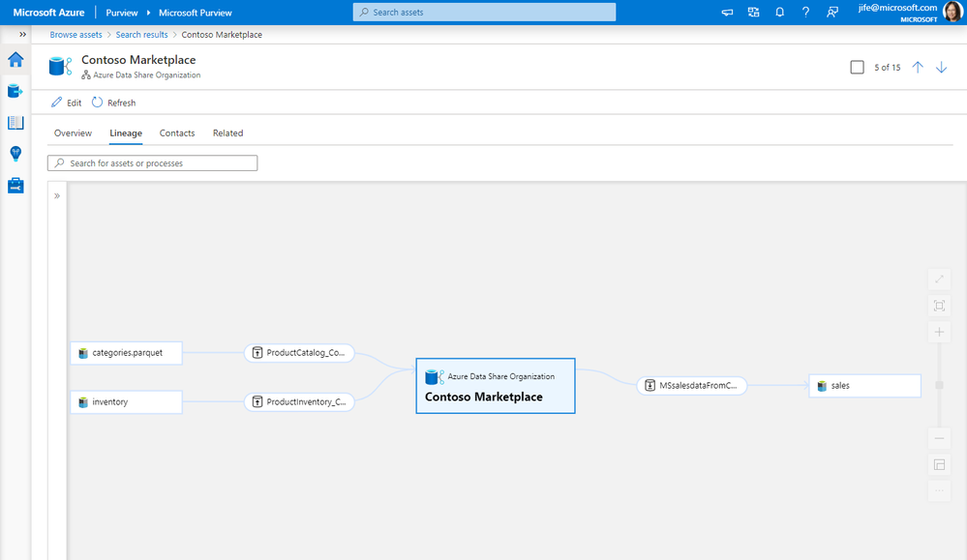
Task: Select the inventory lineage node
Action: click(127, 401)
